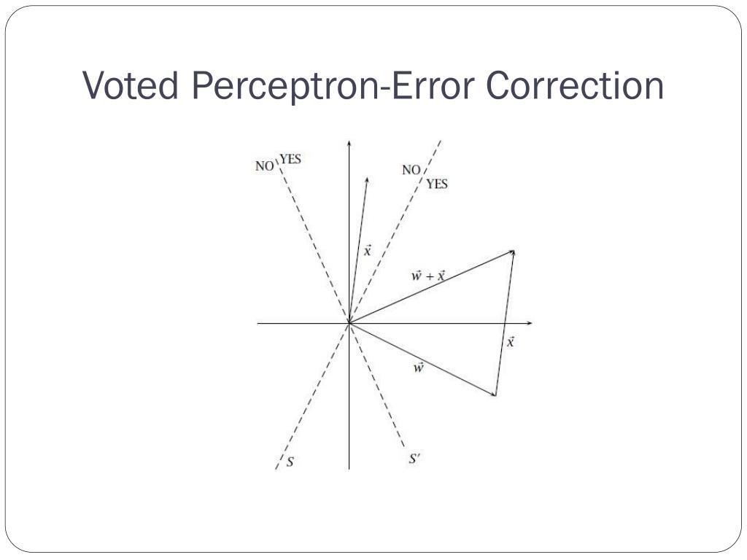The height and width of the screenshot is (560, 747).
Task: Select the word Voted in the title
Action: click(130, 86)
